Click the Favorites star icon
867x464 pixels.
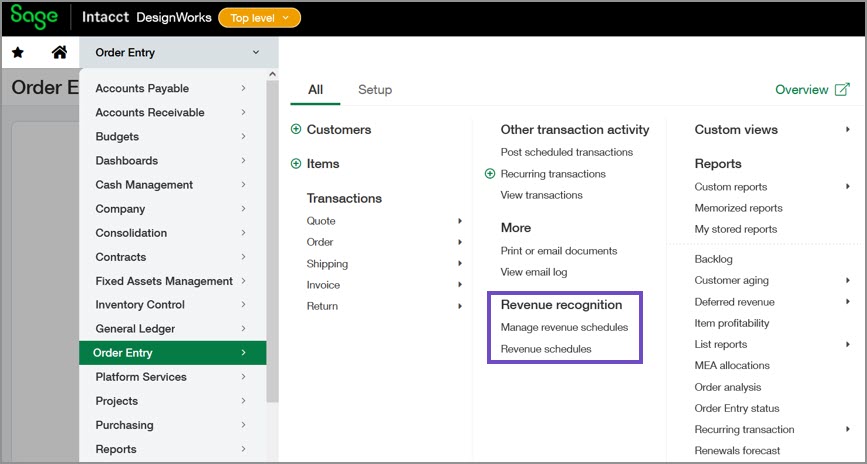[18, 53]
